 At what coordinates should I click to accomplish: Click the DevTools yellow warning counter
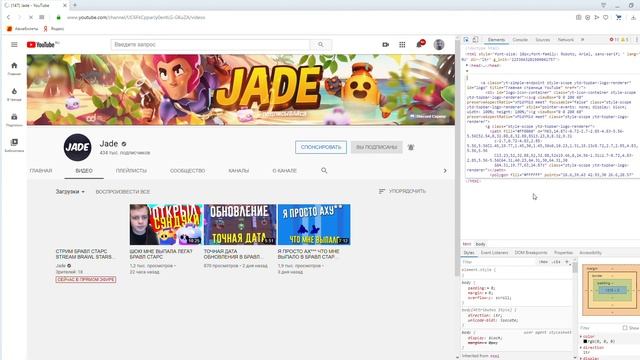pyautogui.click(x=625, y=40)
